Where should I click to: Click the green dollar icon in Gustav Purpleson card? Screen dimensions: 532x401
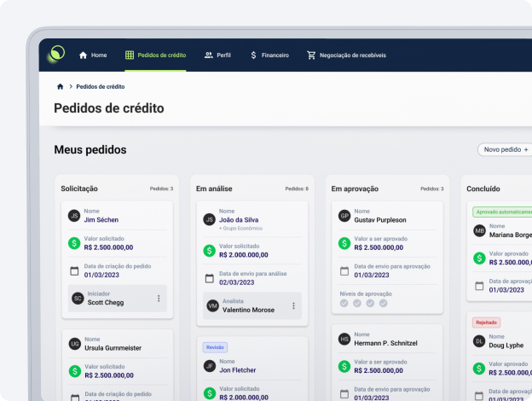pos(344,243)
